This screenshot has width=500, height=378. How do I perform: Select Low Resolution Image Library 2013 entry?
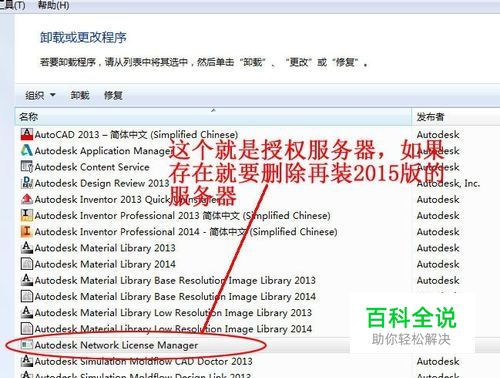tap(173, 313)
